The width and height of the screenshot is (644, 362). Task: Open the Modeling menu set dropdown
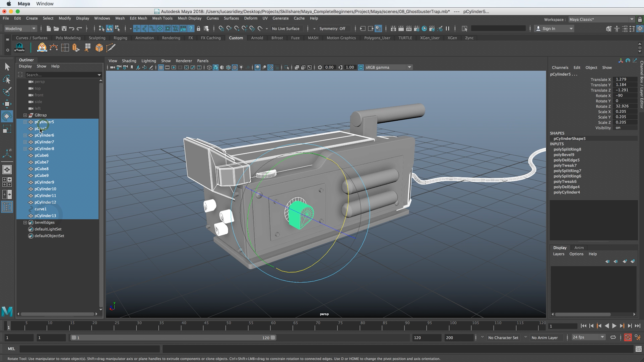[20, 29]
